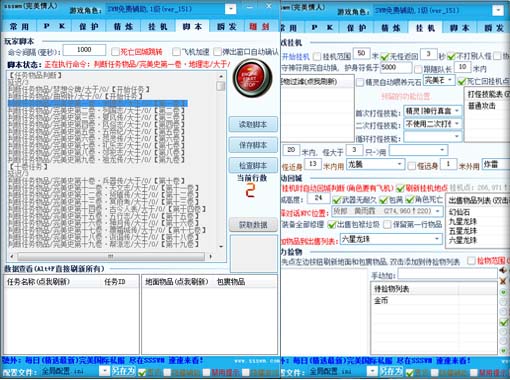The width and height of the screenshot is (510, 380).
Task: Click the red START/STOP round button
Action: click(252, 78)
